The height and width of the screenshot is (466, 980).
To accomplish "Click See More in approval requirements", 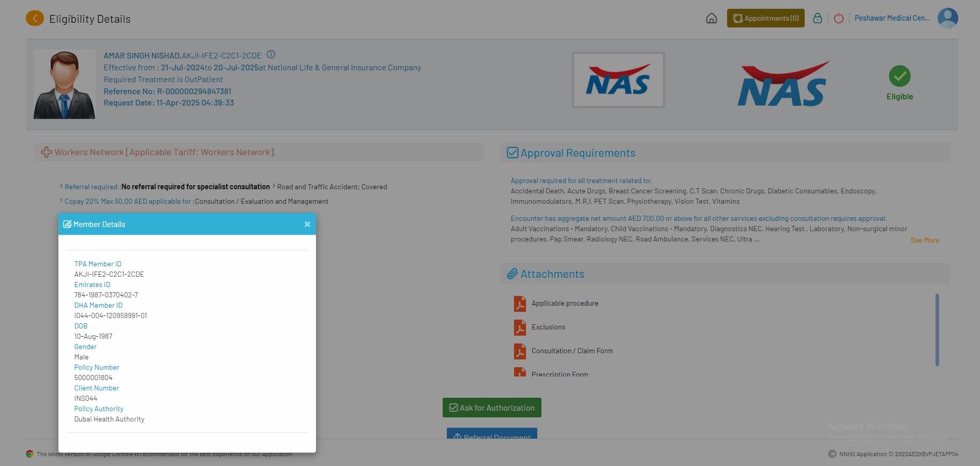I will click(x=925, y=240).
